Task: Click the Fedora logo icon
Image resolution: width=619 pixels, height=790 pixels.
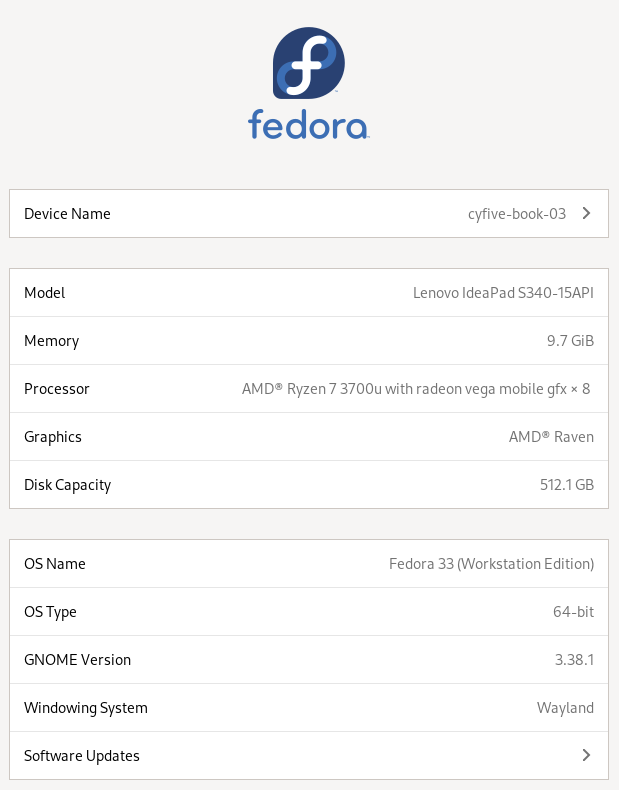Action: point(309,63)
